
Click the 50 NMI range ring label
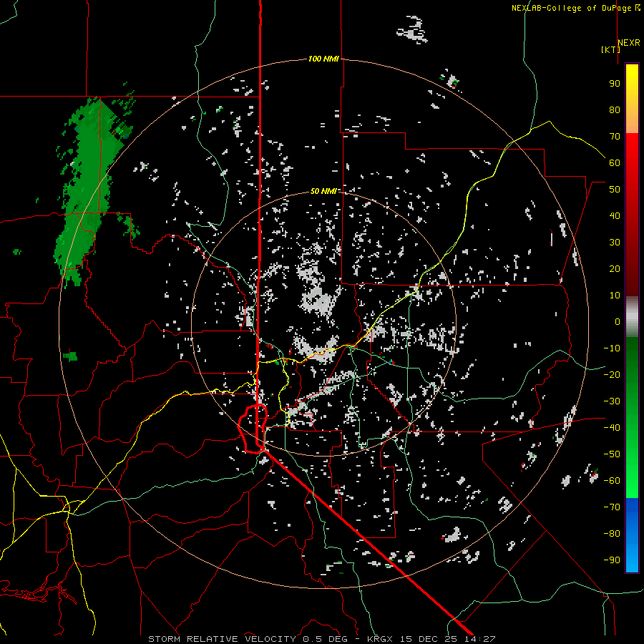pyautogui.click(x=323, y=191)
